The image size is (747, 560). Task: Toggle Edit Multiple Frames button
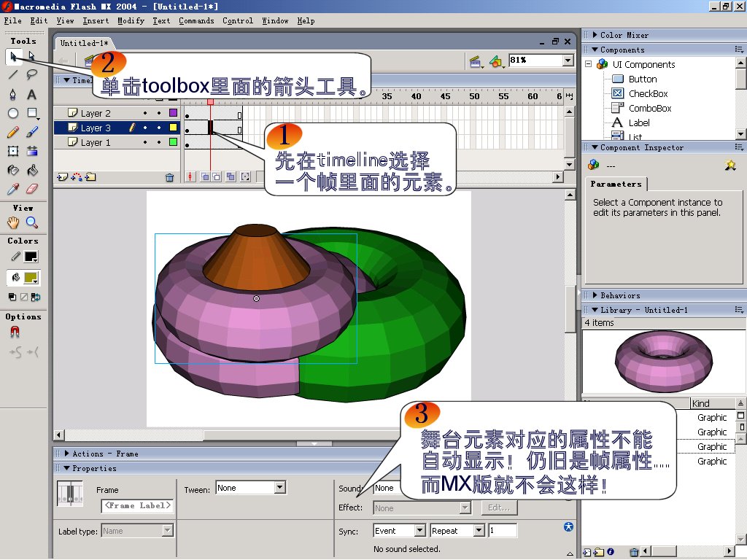231,177
